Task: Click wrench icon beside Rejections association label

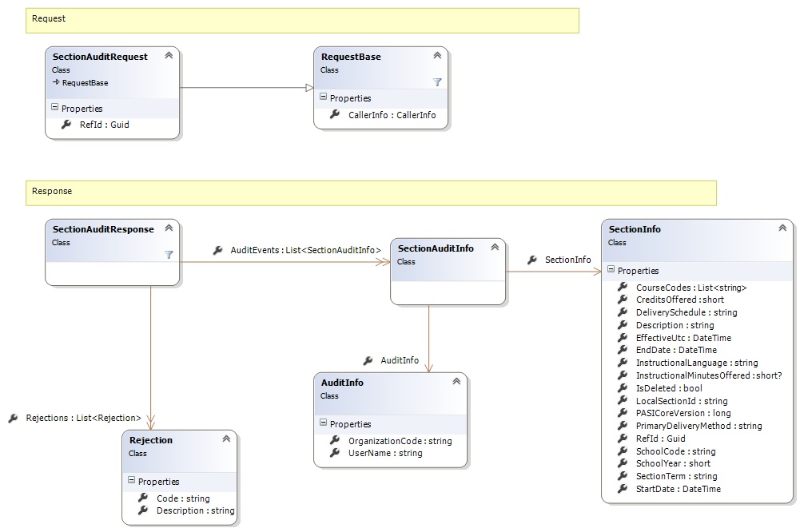Action: 13,418
